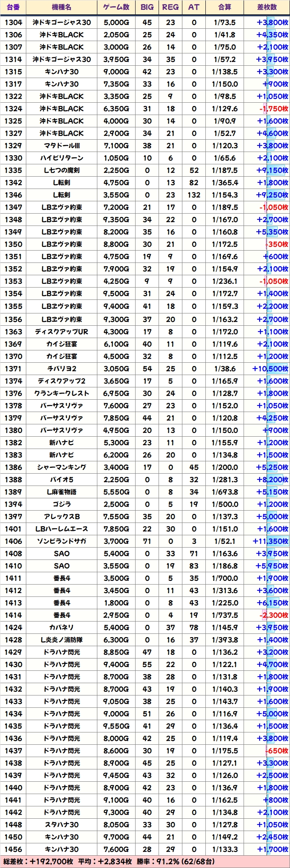Click the チバリヨ2 machine name
The width and height of the screenshot is (290, 868).
pos(62,368)
